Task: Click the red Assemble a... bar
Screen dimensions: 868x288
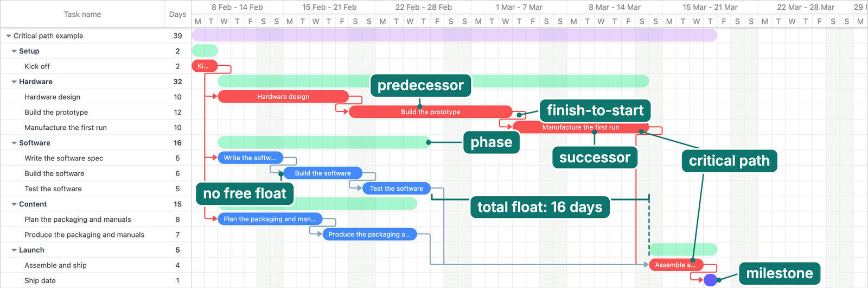Action: point(676,265)
